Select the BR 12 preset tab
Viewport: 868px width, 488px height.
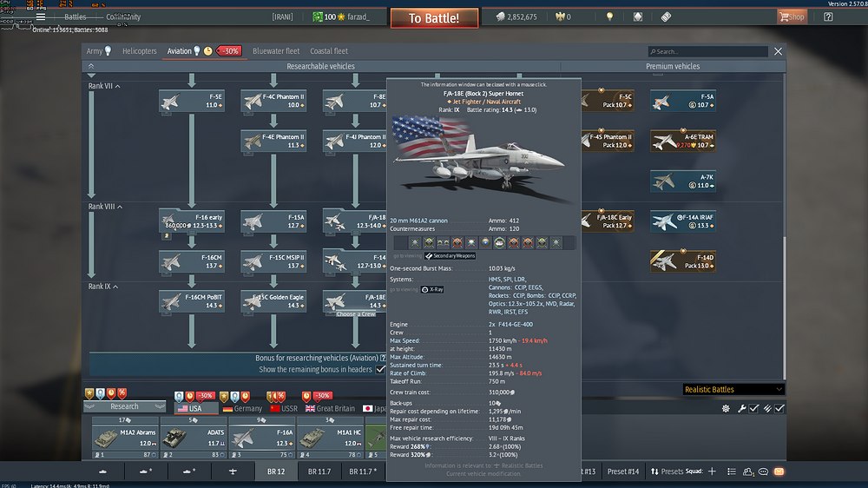click(276, 472)
